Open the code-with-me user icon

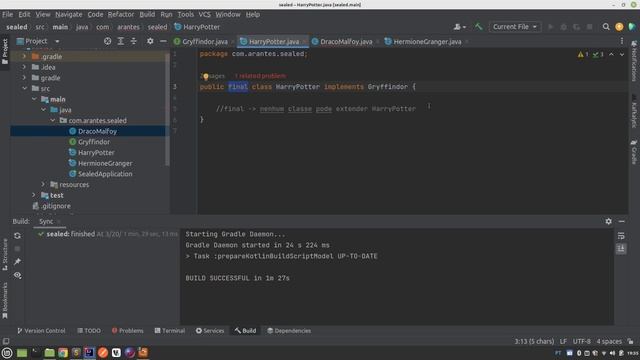(x=459, y=27)
